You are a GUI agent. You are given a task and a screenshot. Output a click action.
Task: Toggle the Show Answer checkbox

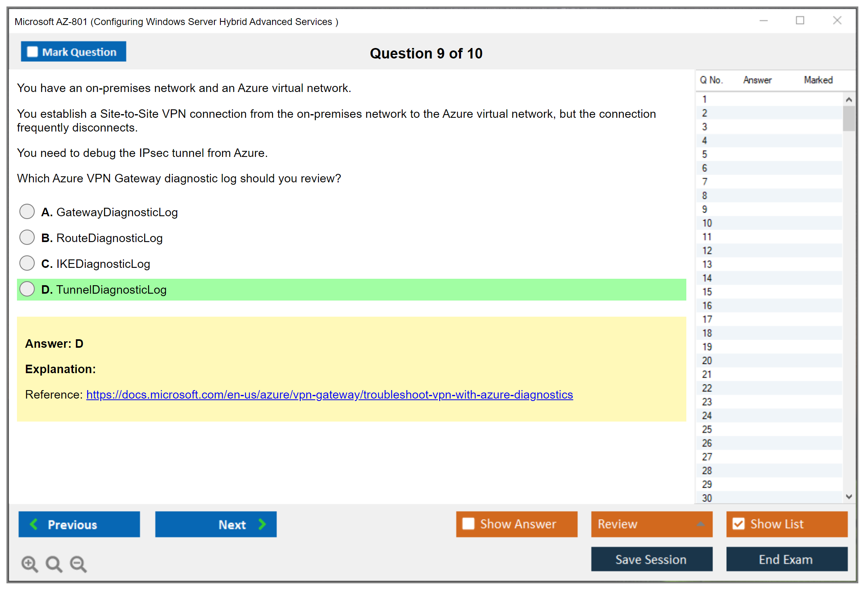pyautogui.click(x=468, y=524)
